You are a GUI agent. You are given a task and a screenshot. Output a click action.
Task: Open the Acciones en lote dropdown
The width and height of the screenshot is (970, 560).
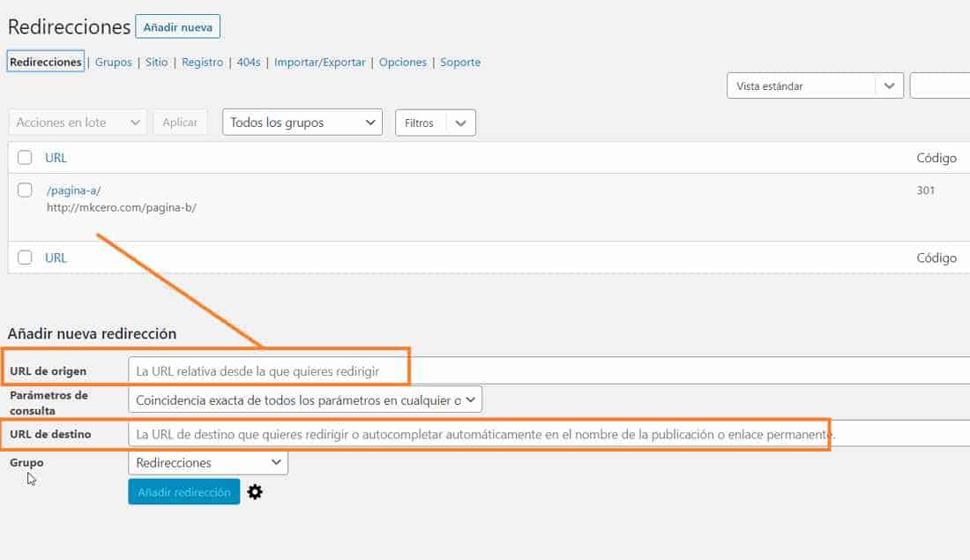(x=78, y=123)
